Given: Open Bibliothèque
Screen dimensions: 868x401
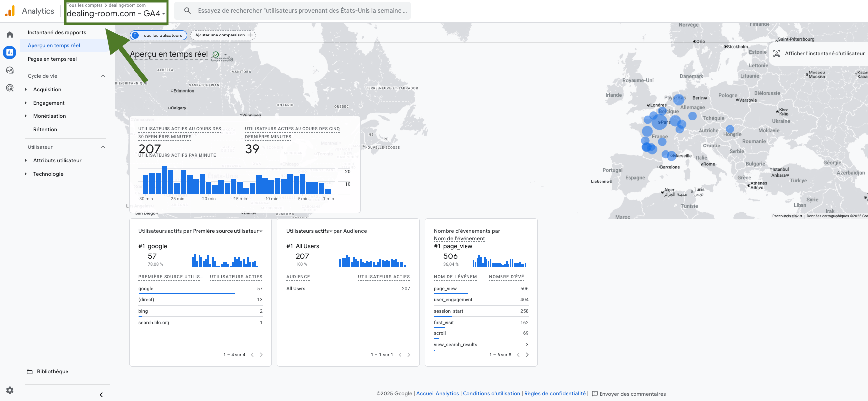Looking at the screenshot, I should point(53,372).
